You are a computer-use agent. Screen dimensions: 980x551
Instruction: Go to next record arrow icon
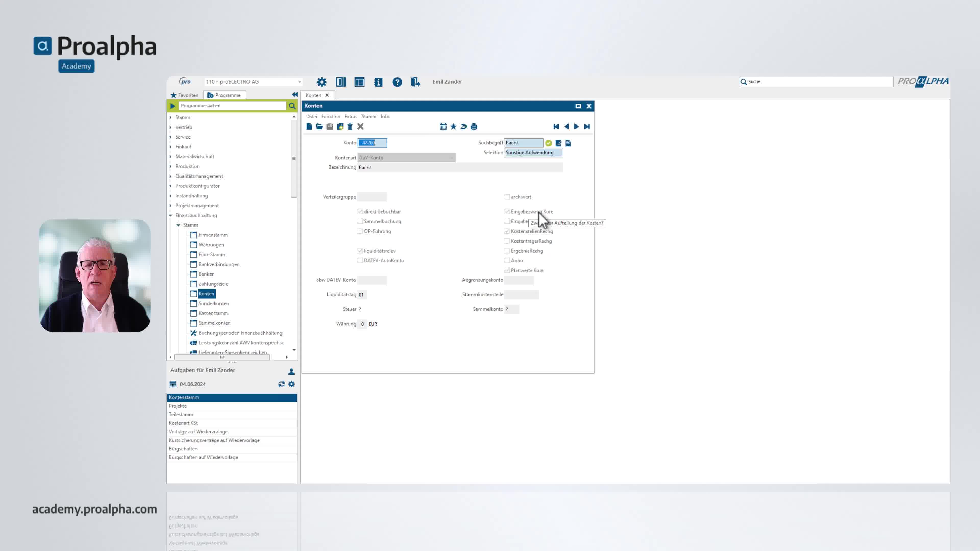[576, 127]
